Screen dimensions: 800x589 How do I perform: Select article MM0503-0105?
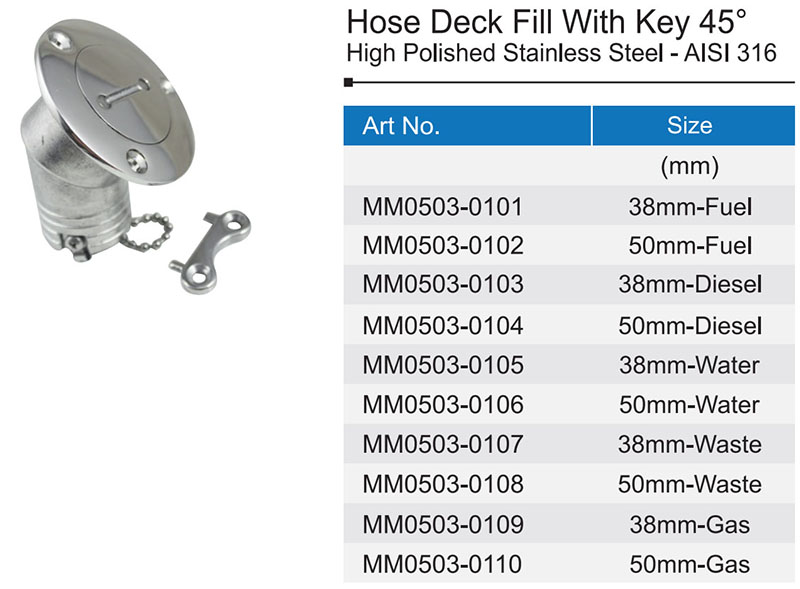click(x=442, y=365)
